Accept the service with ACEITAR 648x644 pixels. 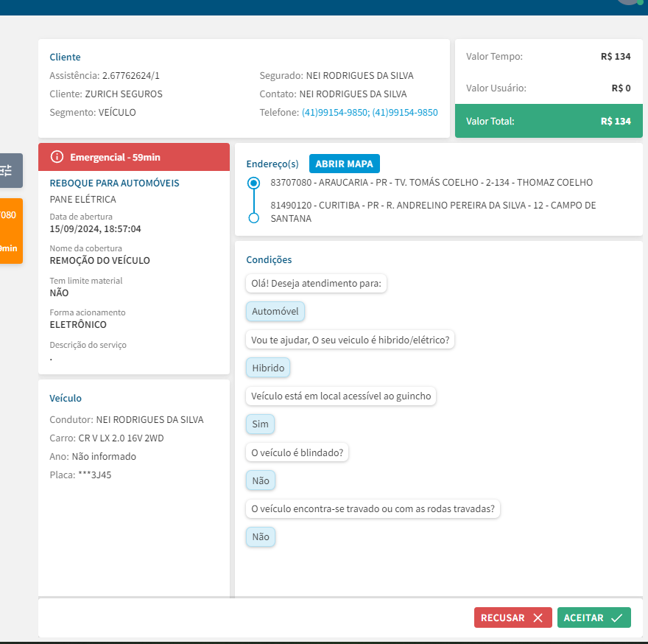click(x=594, y=617)
